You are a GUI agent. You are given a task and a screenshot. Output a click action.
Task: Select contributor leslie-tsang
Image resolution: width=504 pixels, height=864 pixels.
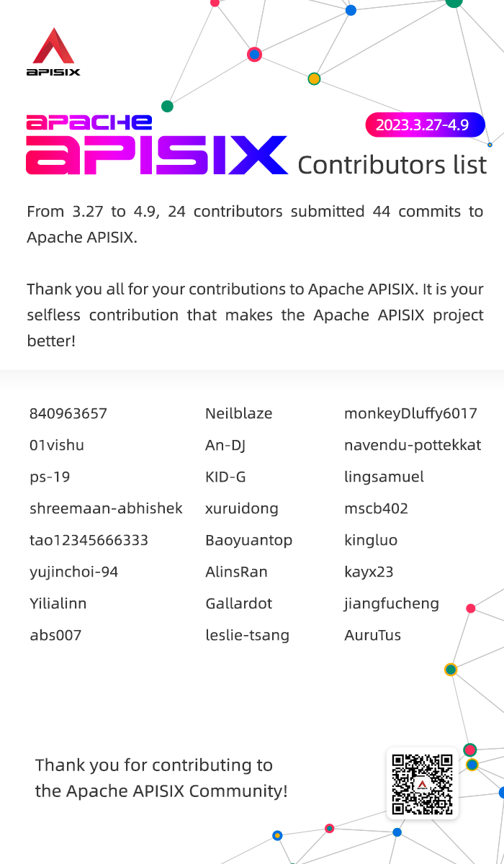247,635
